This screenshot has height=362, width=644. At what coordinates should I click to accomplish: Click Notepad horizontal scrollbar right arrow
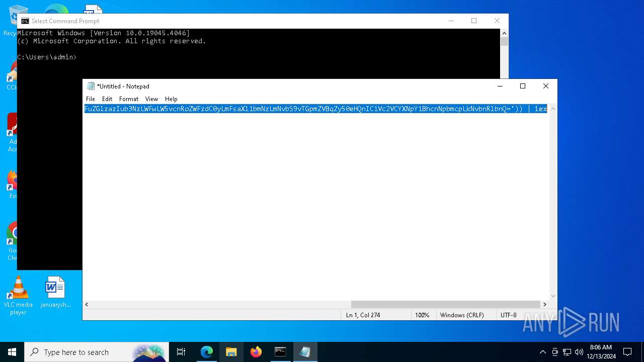point(544,304)
